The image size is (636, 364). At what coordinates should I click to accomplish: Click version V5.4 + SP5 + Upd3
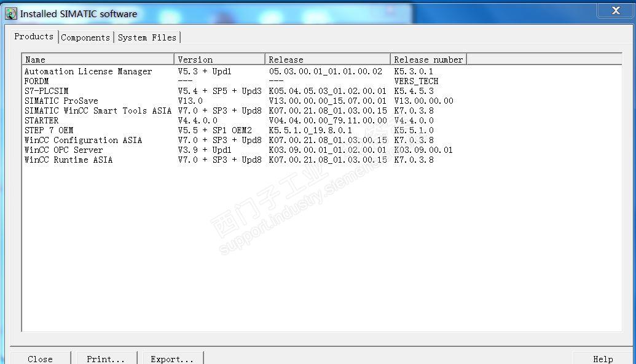pos(219,91)
